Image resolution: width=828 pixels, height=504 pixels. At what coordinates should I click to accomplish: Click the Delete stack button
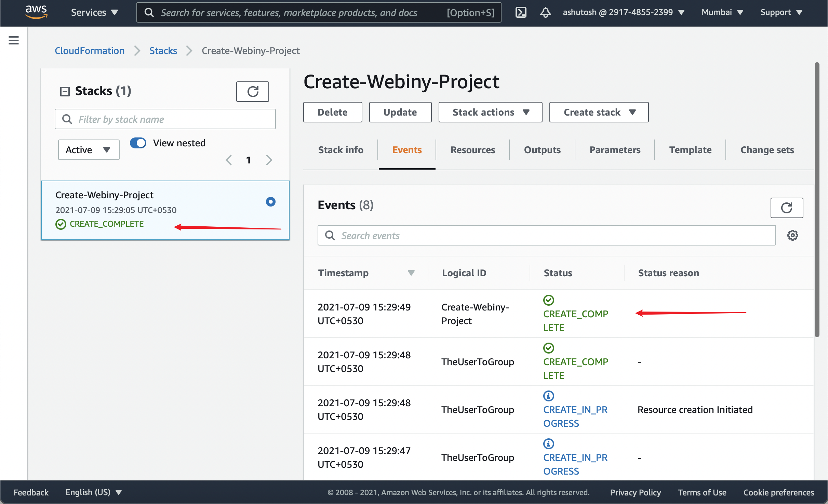coord(332,112)
